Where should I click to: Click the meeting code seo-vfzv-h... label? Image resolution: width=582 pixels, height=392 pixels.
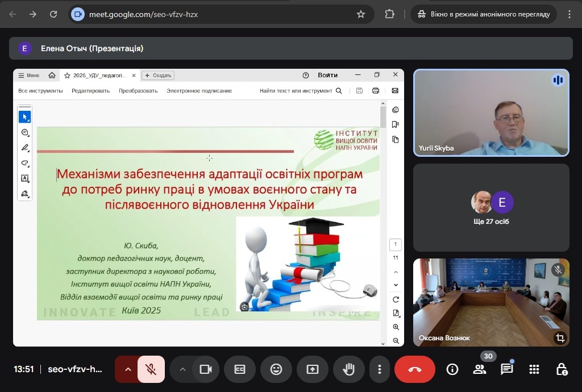click(74, 369)
